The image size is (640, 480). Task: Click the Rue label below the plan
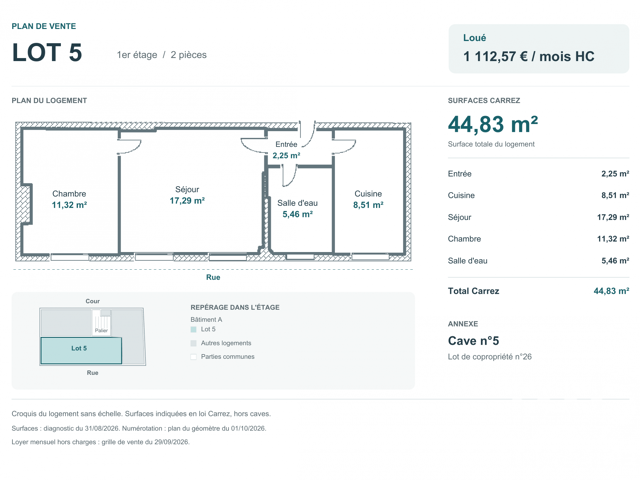point(213,278)
